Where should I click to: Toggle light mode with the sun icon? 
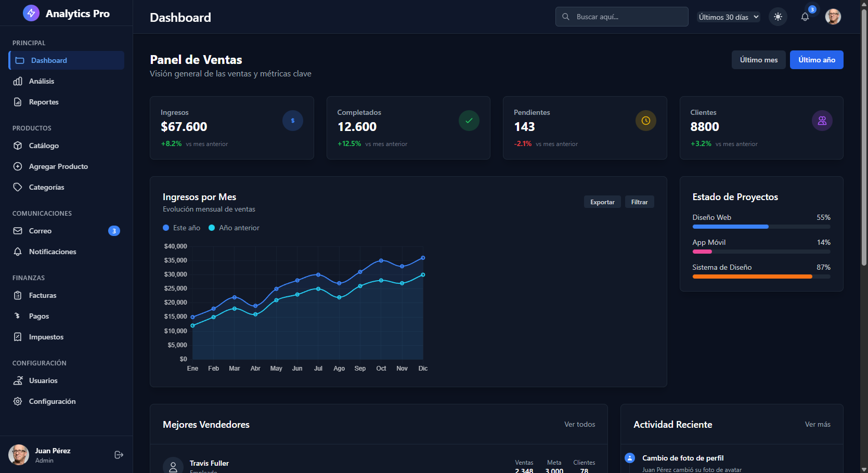(778, 17)
